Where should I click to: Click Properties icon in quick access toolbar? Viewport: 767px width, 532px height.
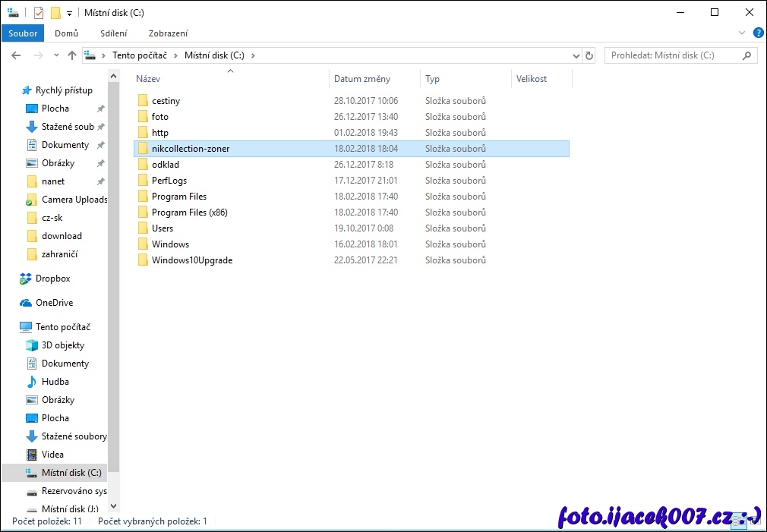coord(39,13)
